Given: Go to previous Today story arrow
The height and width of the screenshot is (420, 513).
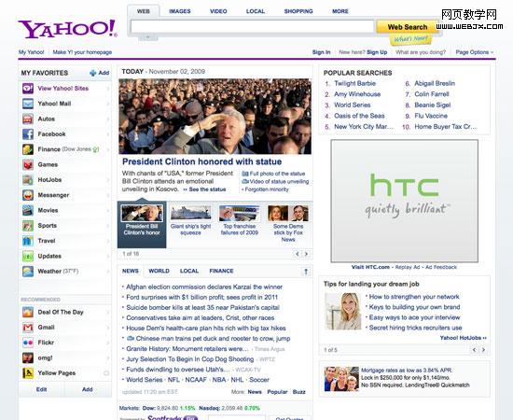Looking at the screenshot, I should (x=298, y=254).
